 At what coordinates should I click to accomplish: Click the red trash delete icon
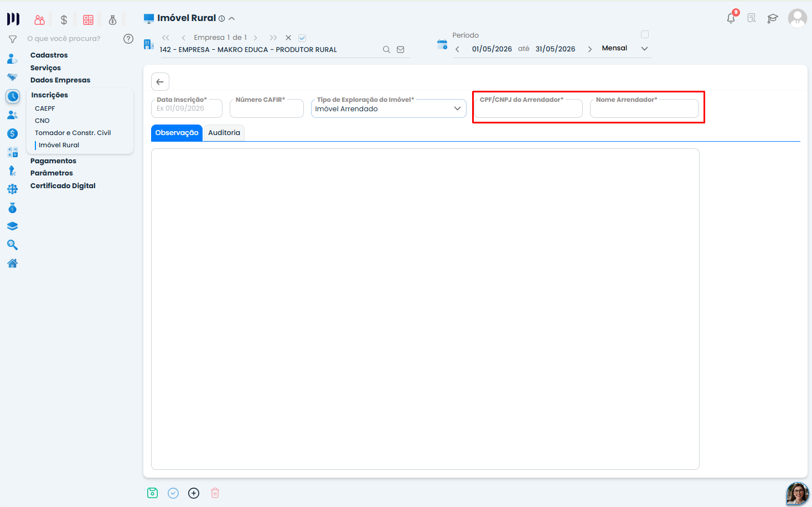215,493
